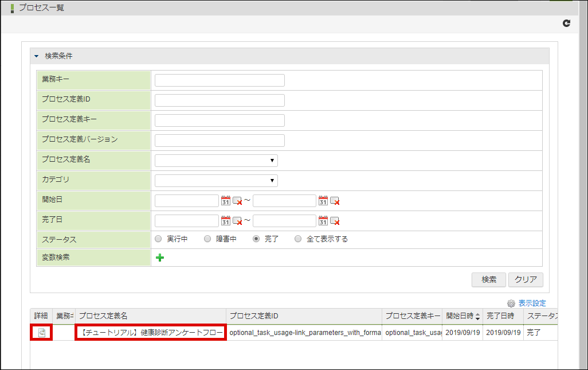This screenshot has height=370, width=588.
Task: Click the 詳細 column header
Action: [x=41, y=316]
